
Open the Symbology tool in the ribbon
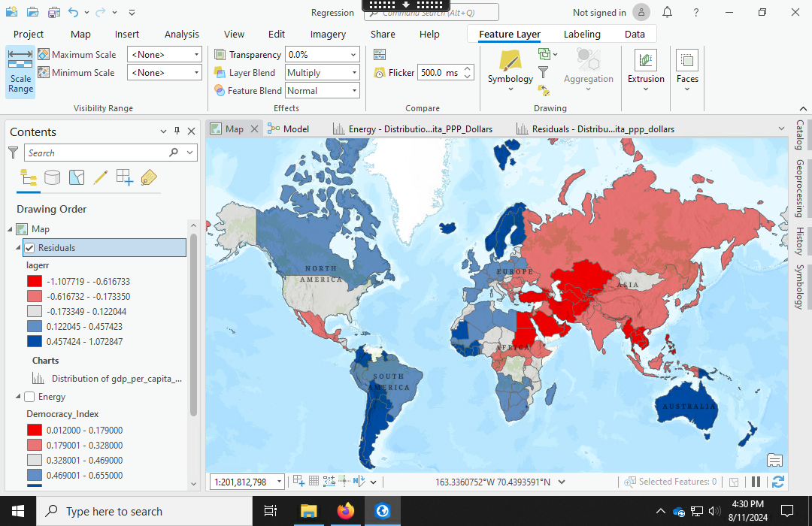coord(510,66)
